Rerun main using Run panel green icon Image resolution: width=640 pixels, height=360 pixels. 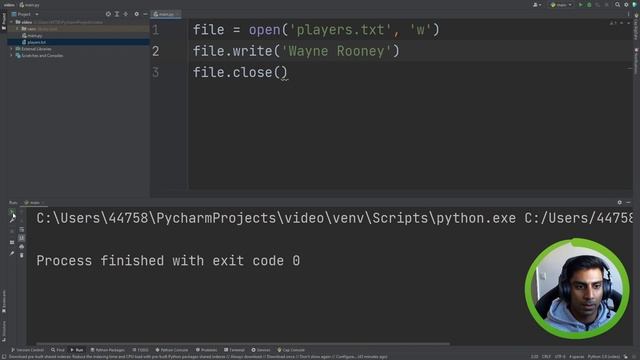[x=12, y=212]
